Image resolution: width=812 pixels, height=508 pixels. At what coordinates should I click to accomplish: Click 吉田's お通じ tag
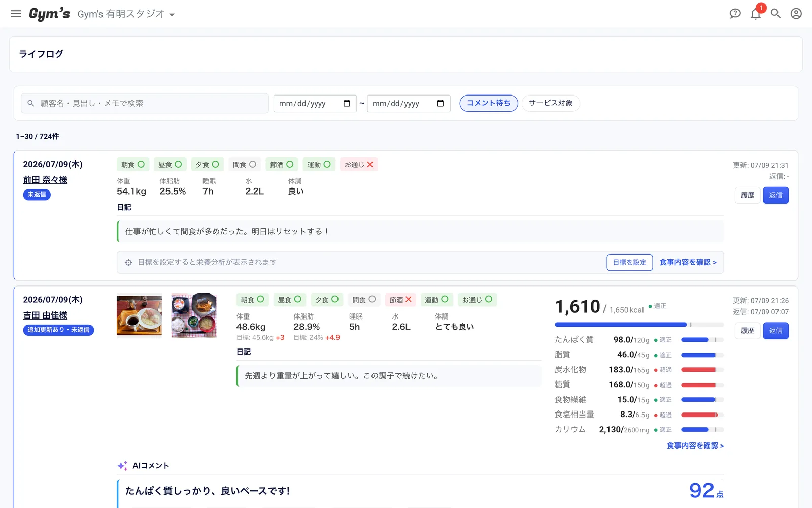[477, 300]
